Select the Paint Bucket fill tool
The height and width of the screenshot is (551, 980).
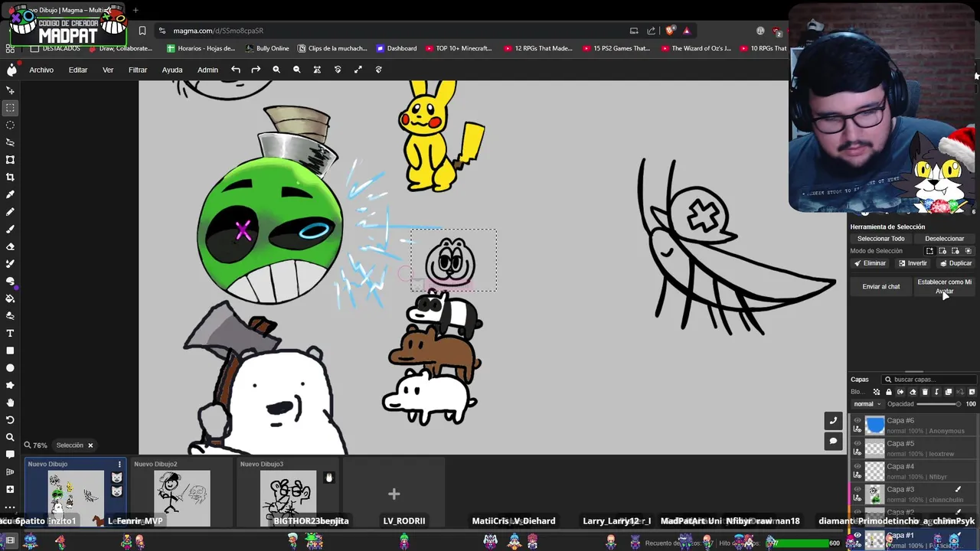(11, 298)
